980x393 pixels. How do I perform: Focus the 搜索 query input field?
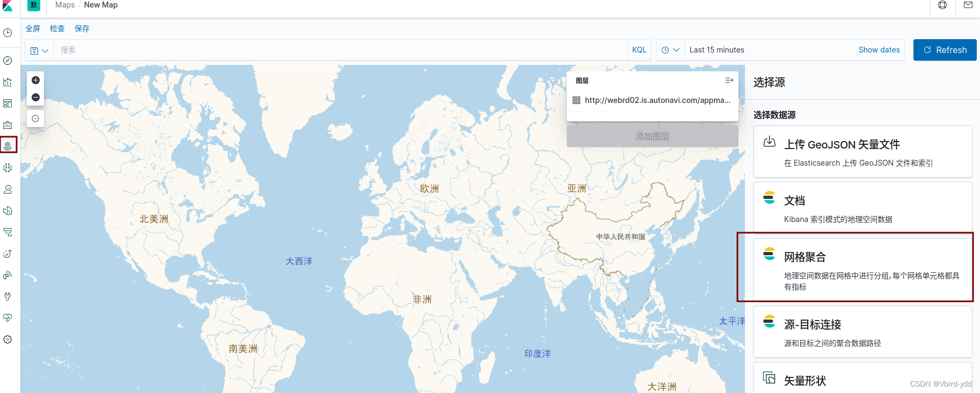pos(340,50)
